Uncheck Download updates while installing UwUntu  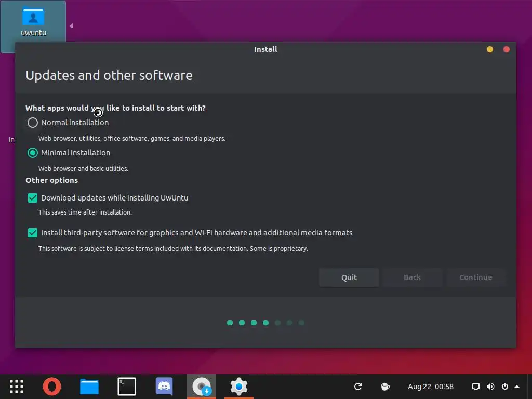pos(33,198)
